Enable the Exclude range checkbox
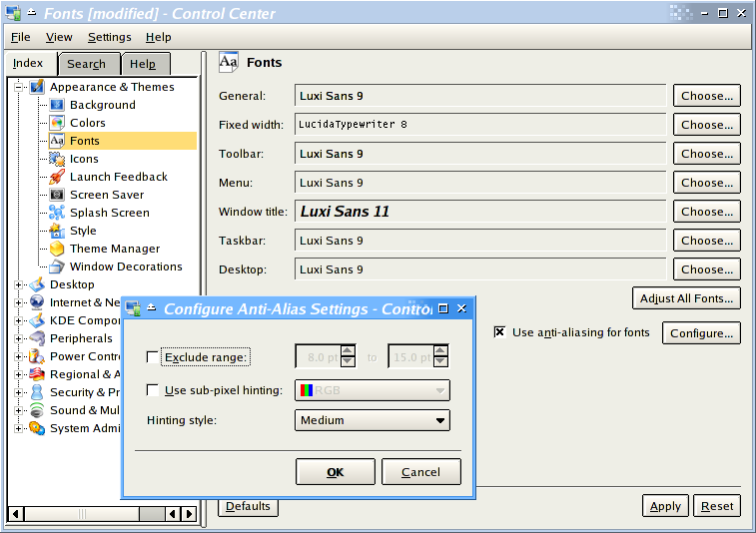 coord(153,356)
